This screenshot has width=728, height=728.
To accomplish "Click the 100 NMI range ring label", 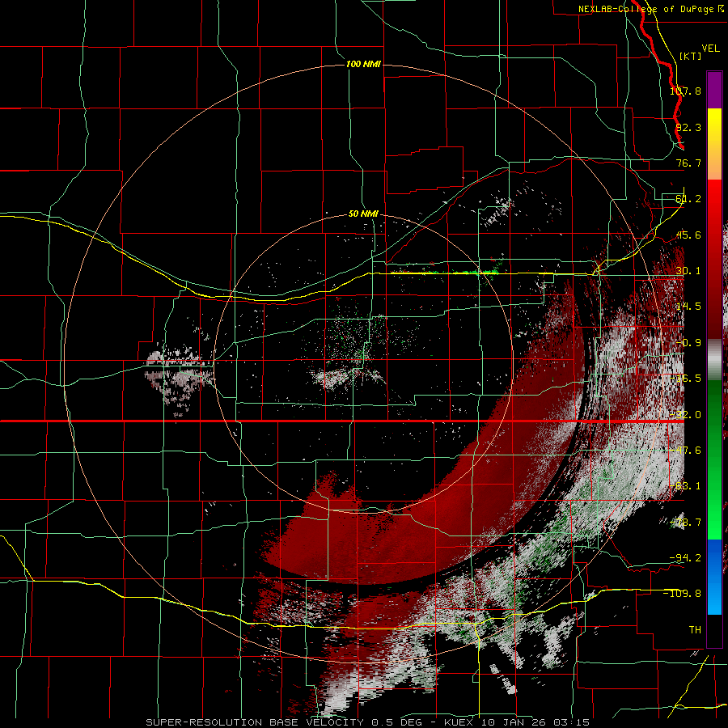I will (363, 64).
